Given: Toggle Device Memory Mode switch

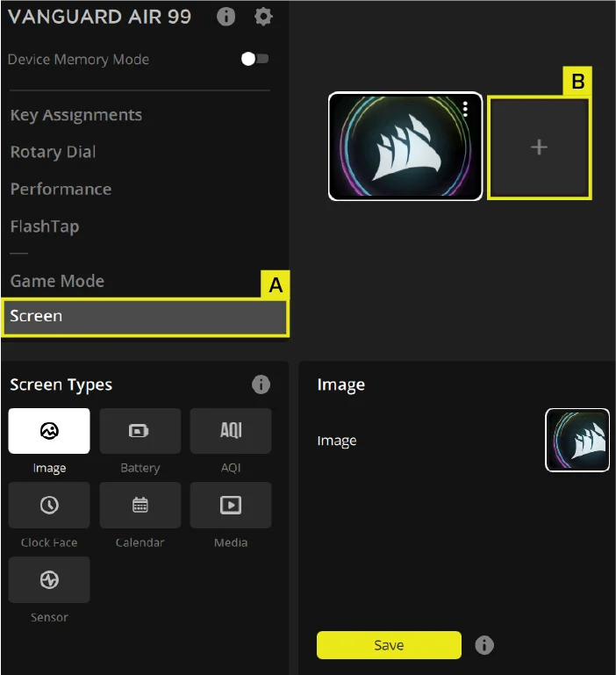Looking at the screenshot, I should tap(254, 59).
